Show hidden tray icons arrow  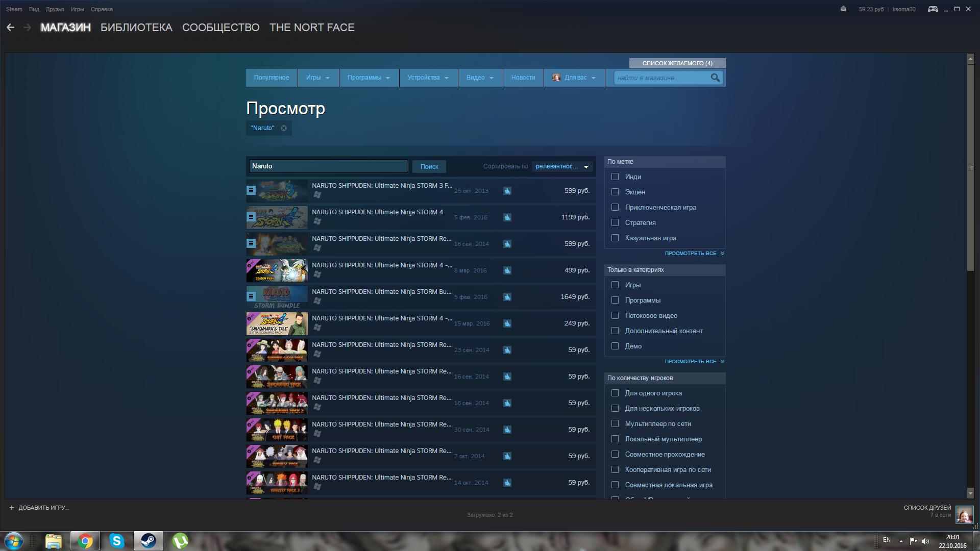tap(901, 541)
